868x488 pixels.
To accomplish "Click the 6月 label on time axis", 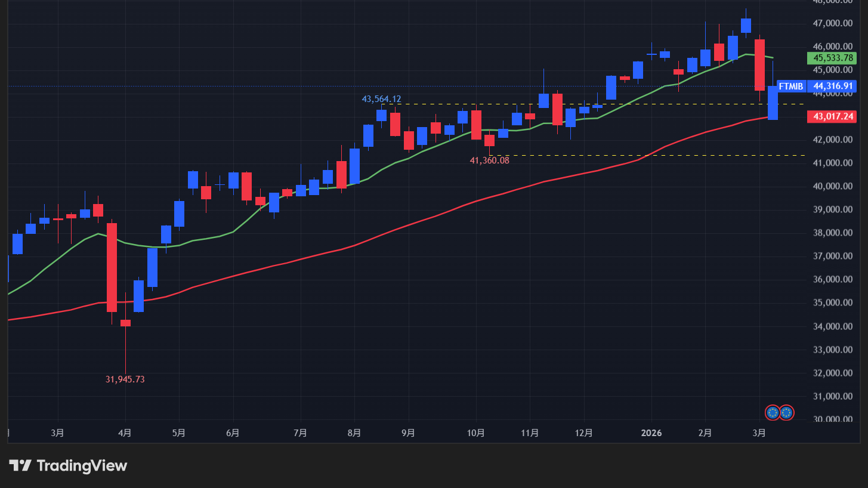I will 233,433.
